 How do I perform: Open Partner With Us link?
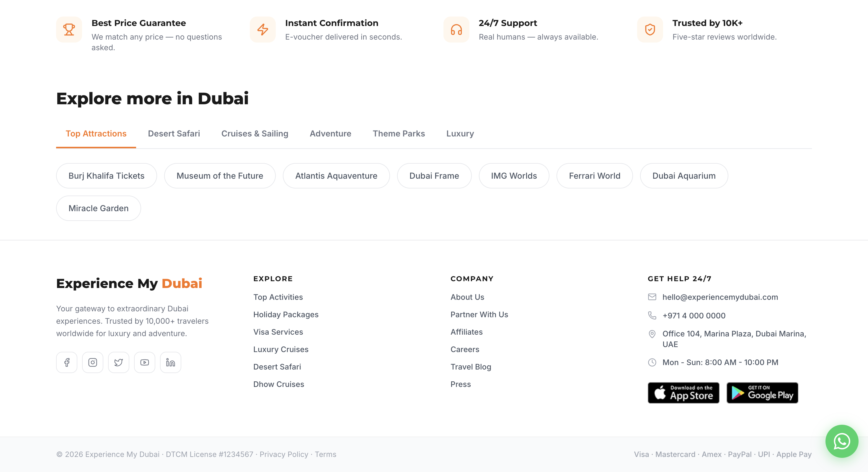click(x=479, y=315)
